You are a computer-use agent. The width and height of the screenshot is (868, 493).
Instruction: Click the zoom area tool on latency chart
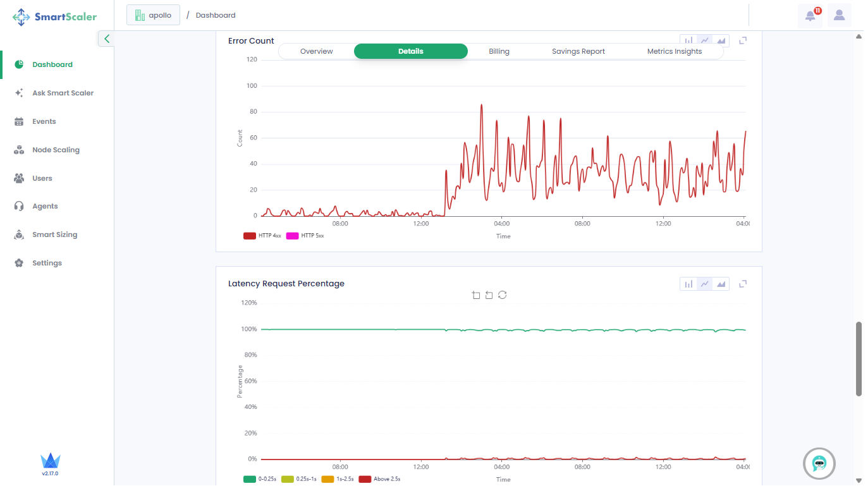[476, 295]
